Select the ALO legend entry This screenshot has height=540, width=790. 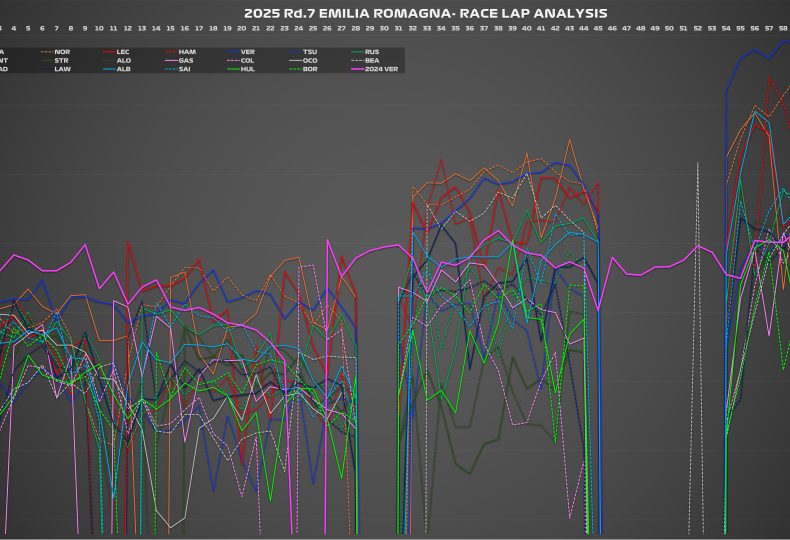tap(123, 60)
